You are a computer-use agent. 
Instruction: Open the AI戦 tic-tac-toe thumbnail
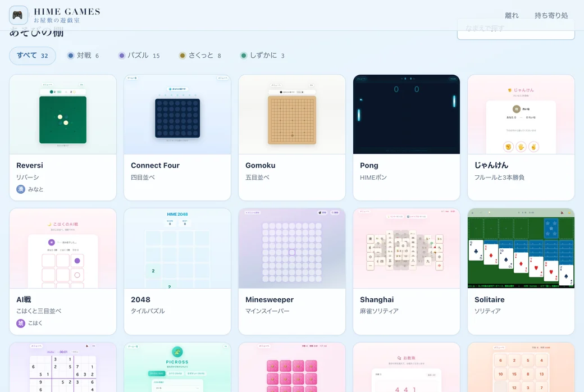click(x=63, y=249)
